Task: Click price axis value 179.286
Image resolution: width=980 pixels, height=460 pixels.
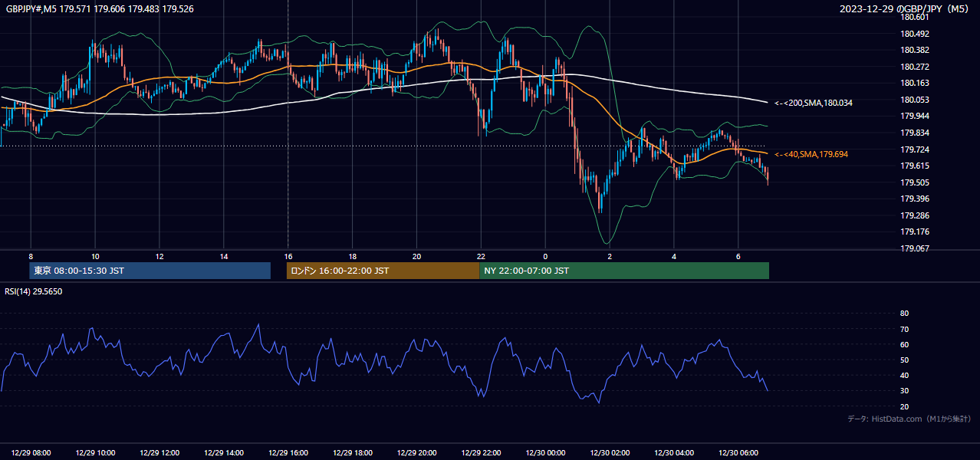Action: (x=914, y=215)
